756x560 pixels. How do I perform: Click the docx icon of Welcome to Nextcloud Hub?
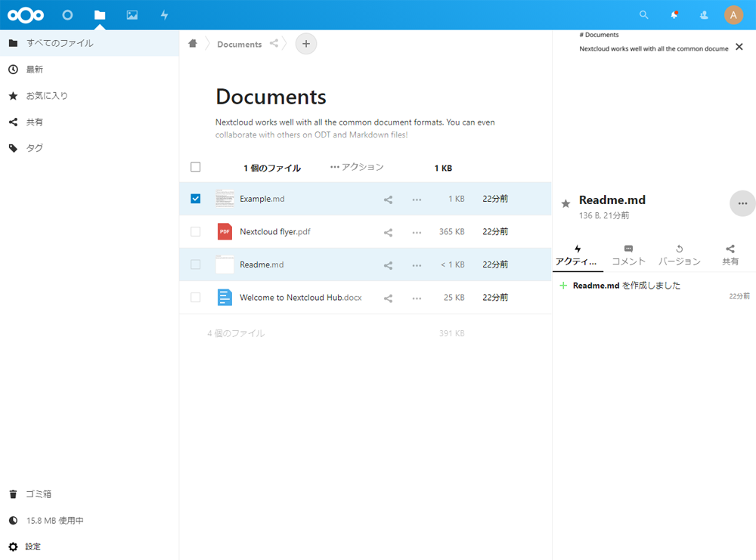click(225, 297)
